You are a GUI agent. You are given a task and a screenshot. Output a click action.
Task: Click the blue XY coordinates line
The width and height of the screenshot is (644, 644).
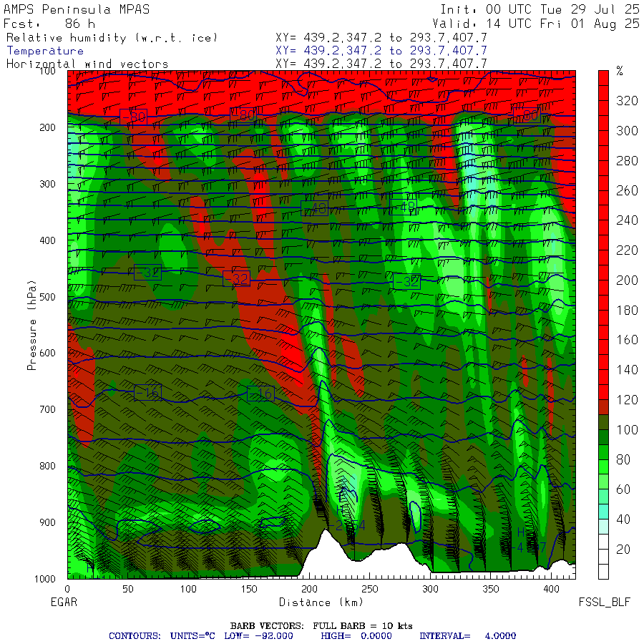pos(381,51)
